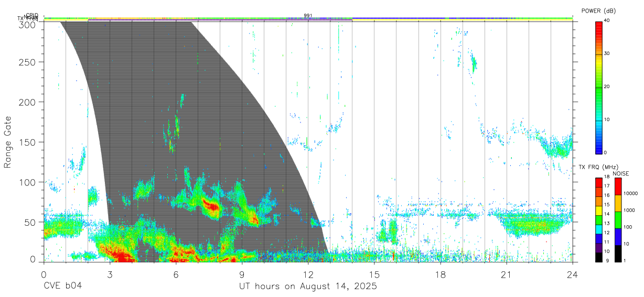Viewport: 644px width, 297px height.
Task: Click the 'UT hours on August 14, 2025' title
Action: (x=308, y=287)
